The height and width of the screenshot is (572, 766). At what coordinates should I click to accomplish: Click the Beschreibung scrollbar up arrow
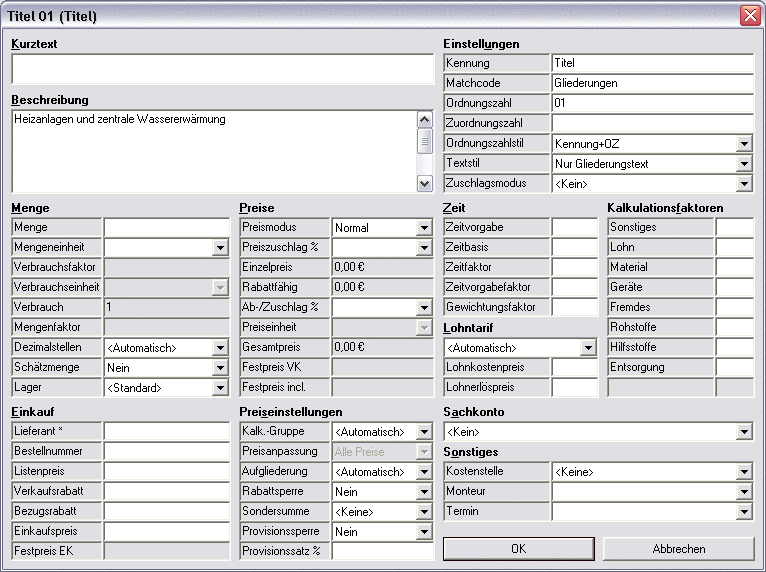[x=425, y=119]
